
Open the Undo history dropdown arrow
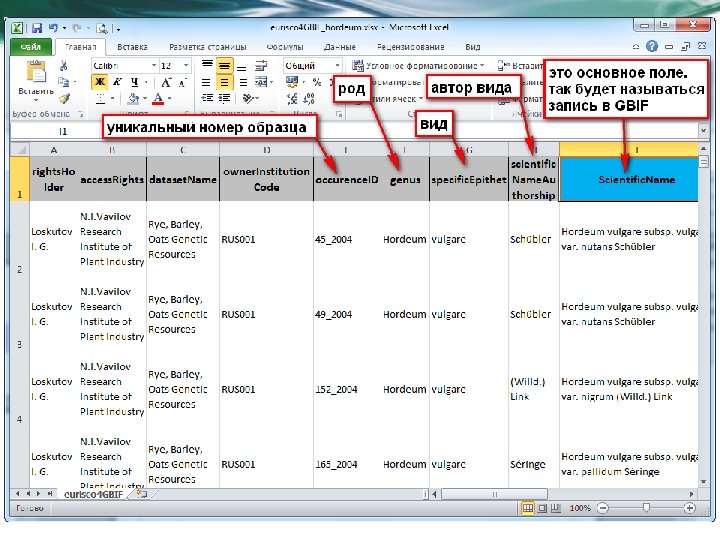[64, 29]
